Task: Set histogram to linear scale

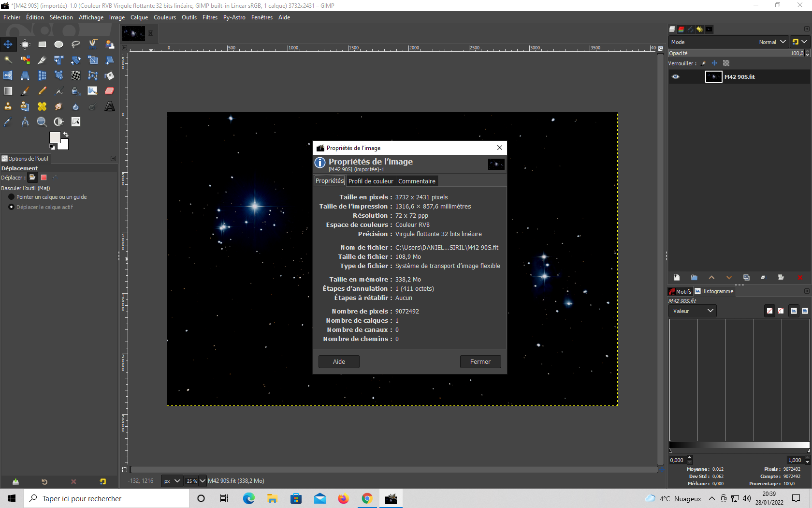Action: click(794, 311)
